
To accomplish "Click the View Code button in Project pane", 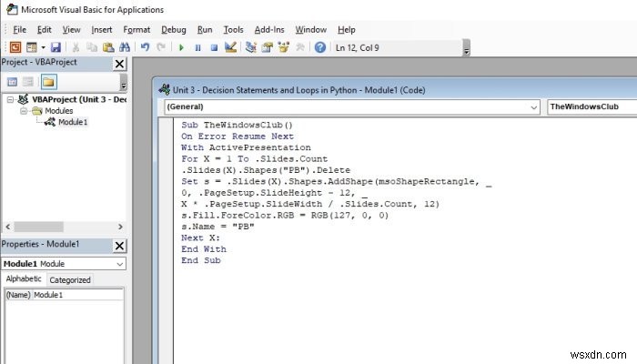I will [x=13, y=82].
